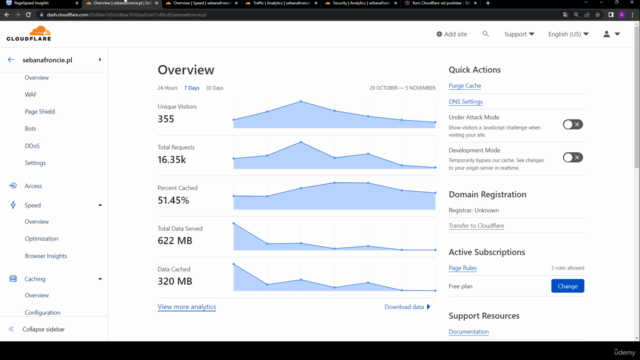This screenshot has width=640, height=360.
Task: Click Transfer to Cloudflare link
Action: click(476, 226)
